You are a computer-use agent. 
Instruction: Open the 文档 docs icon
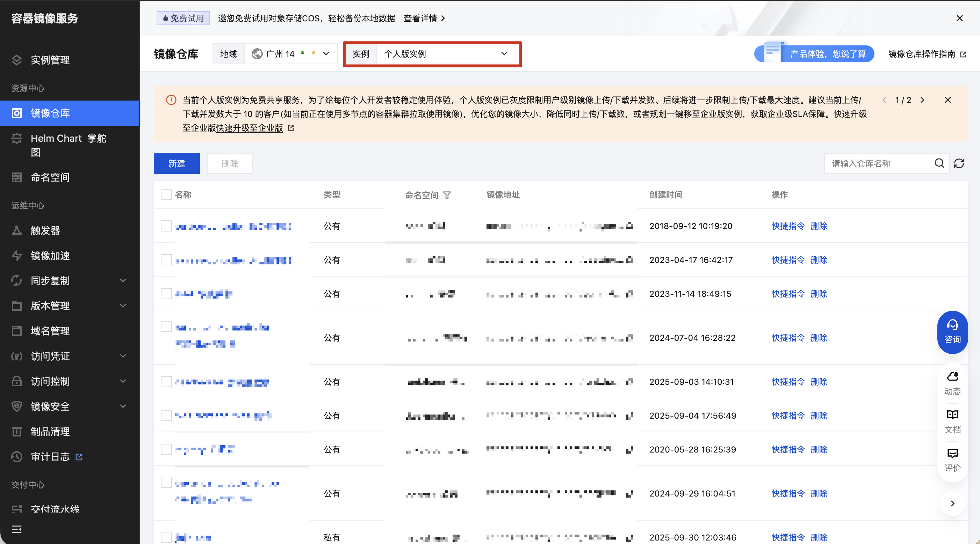952,421
